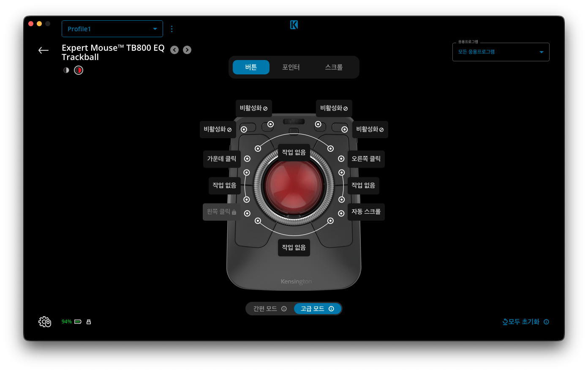Open the 작업 없음 assignment below the trackball
Viewport: 588px width, 372px height.
(x=294, y=247)
